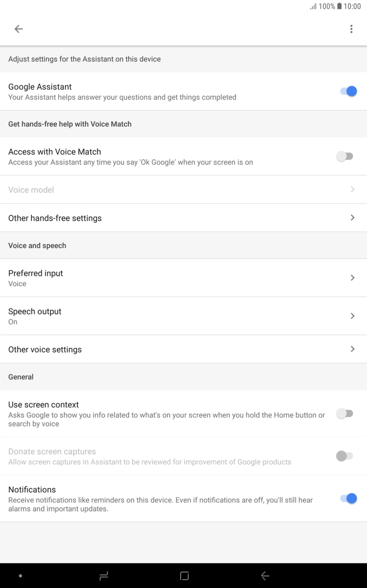Disable the Notifications switch
Image resolution: width=367 pixels, height=588 pixels.
point(348,499)
